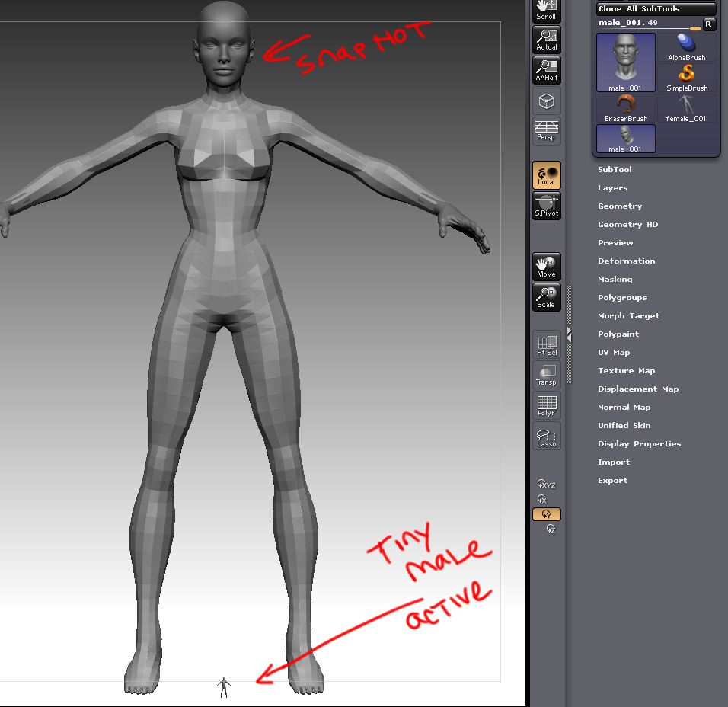Viewport: 728px width, 707px height.
Task: Click Clone All SubTools button
Action: click(x=656, y=9)
